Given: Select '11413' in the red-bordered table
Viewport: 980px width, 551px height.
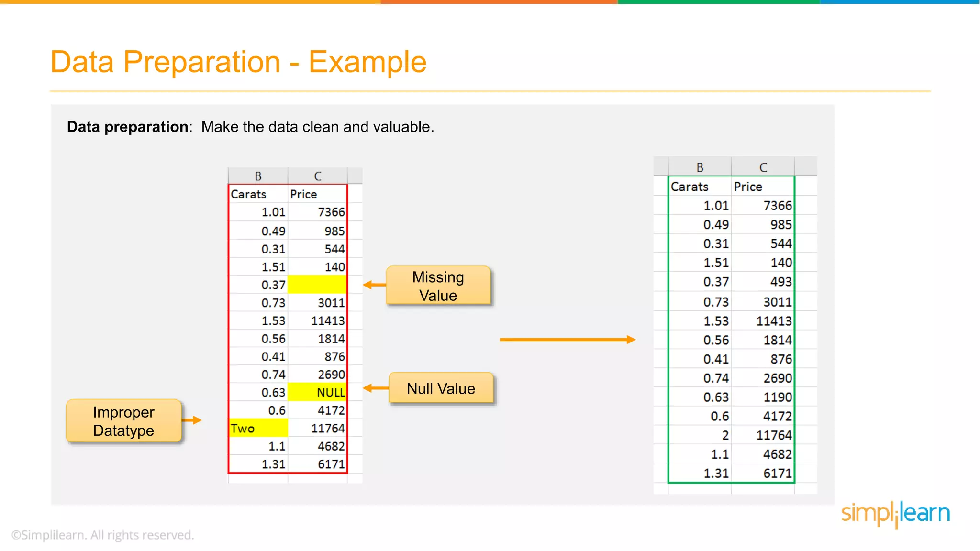Looking at the screenshot, I should point(317,320).
